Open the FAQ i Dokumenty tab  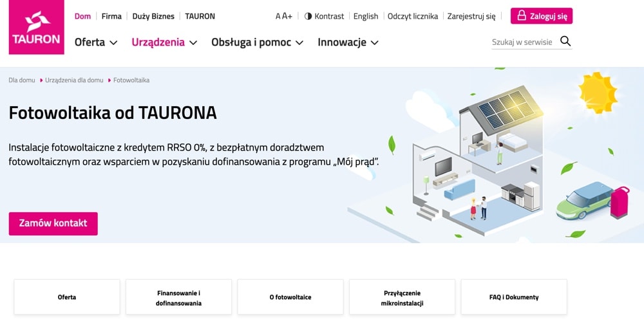pyautogui.click(x=514, y=297)
